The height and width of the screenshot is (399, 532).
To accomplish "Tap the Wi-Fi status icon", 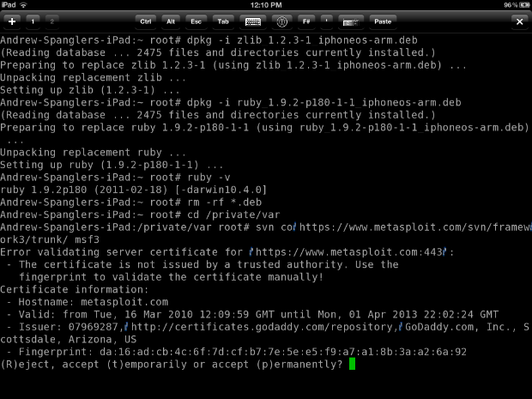I will tap(34, 4).
